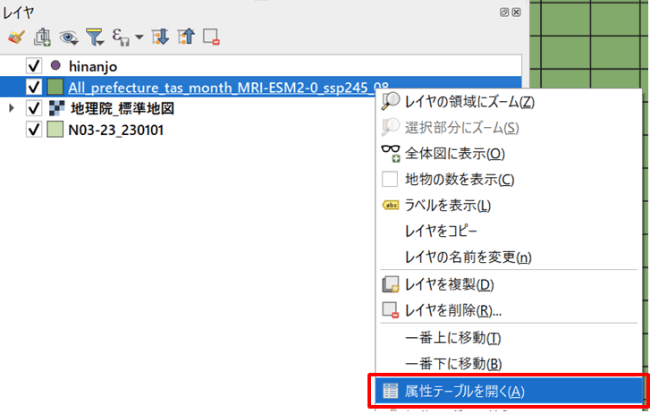650x412 pixels.
Task: Expand the 地理院_標準地図 layer tree
Action: coord(12,108)
